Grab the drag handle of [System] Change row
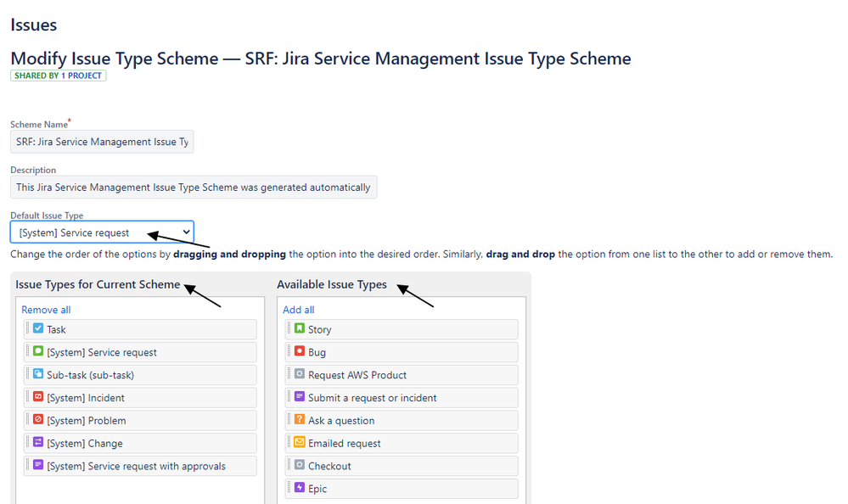The height and width of the screenshot is (504, 848). (27, 441)
